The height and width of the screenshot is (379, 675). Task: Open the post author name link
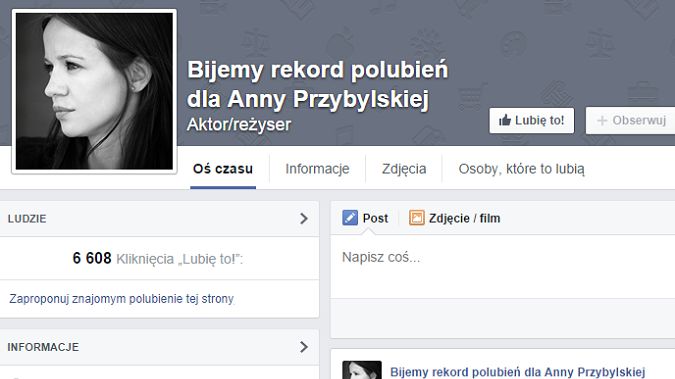coord(517,372)
